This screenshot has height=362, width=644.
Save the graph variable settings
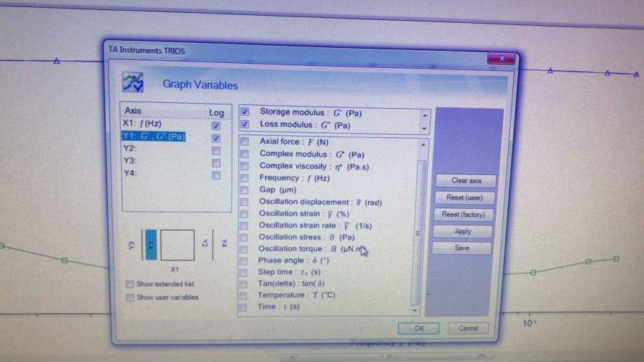click(x=462, y=248)
